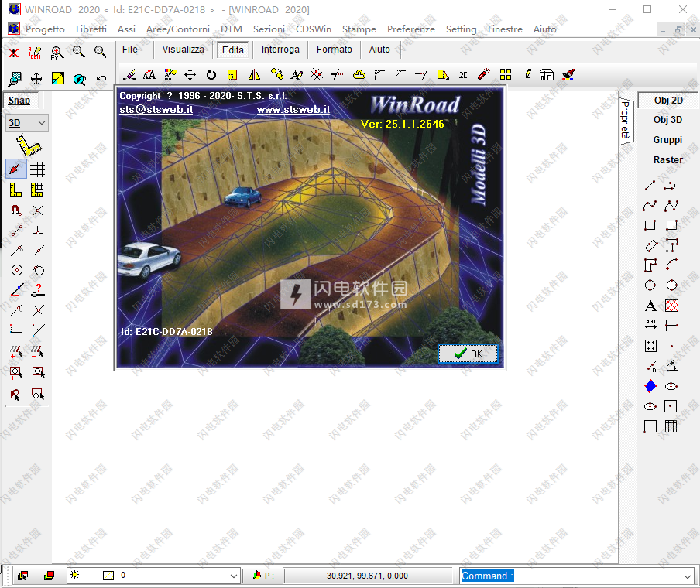Toggle the intersection snap icon

point(38,210)
